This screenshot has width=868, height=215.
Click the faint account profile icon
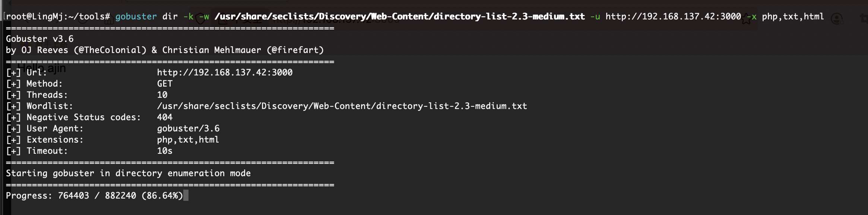click(x=837, y=19)
